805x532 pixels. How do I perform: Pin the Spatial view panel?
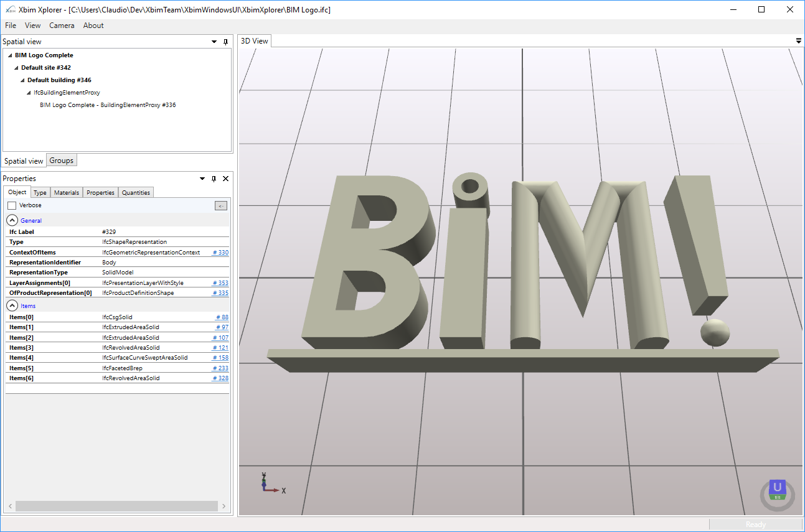click(225, 42)
